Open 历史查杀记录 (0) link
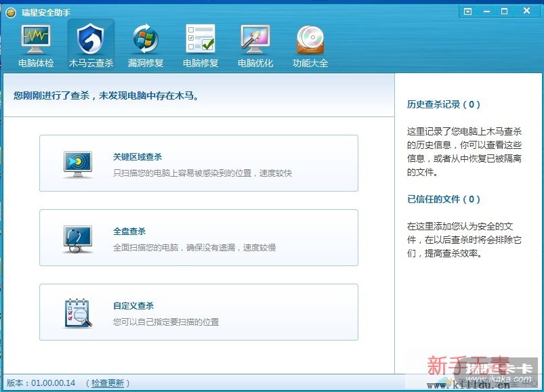 point(443,104)
